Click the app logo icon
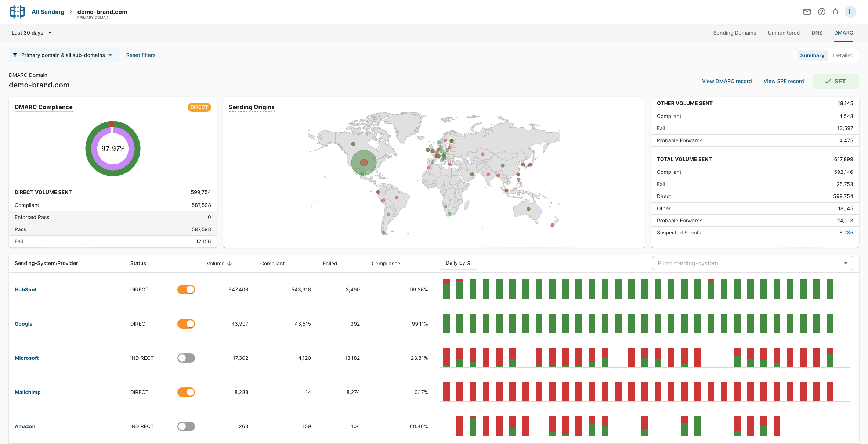The height and width of the screenshot is (444, 868). (x=17, y=12)
